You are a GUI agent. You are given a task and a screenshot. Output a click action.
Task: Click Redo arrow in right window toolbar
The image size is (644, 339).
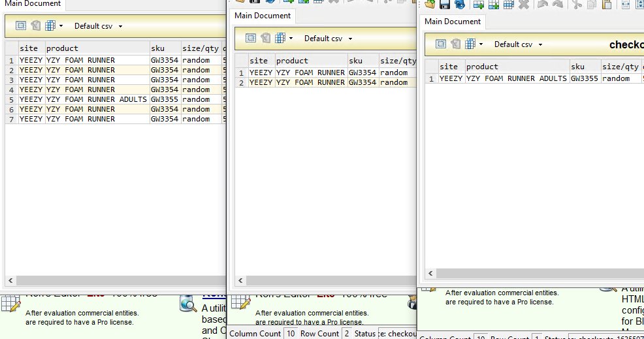558,5
